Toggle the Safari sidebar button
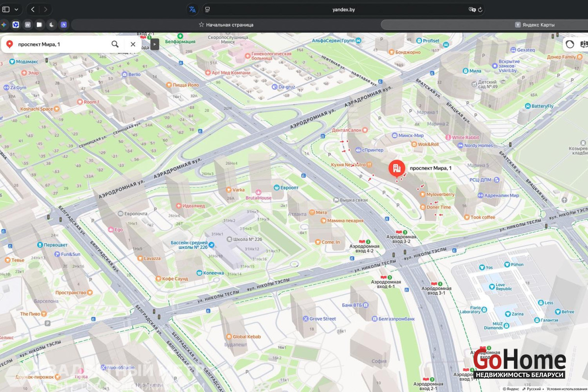 (x=6, y=9)
